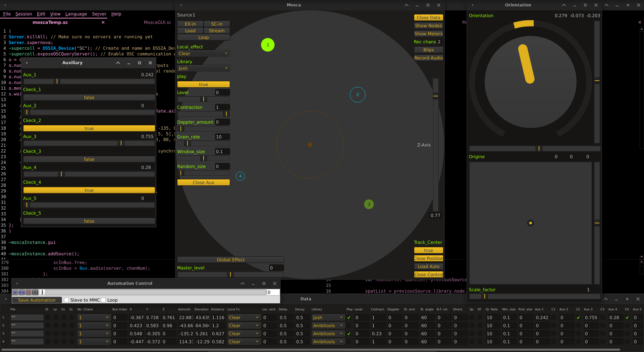Open the Language menu

[x=76, y=14]
